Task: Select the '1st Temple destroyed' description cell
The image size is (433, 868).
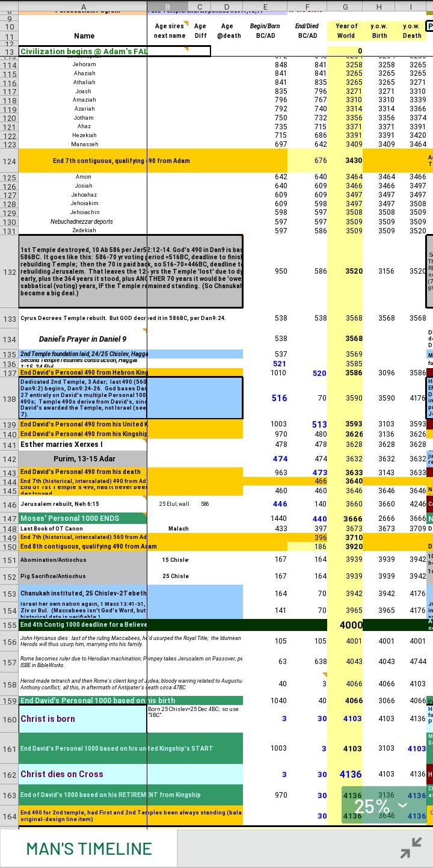Action: tap(131, 272)
